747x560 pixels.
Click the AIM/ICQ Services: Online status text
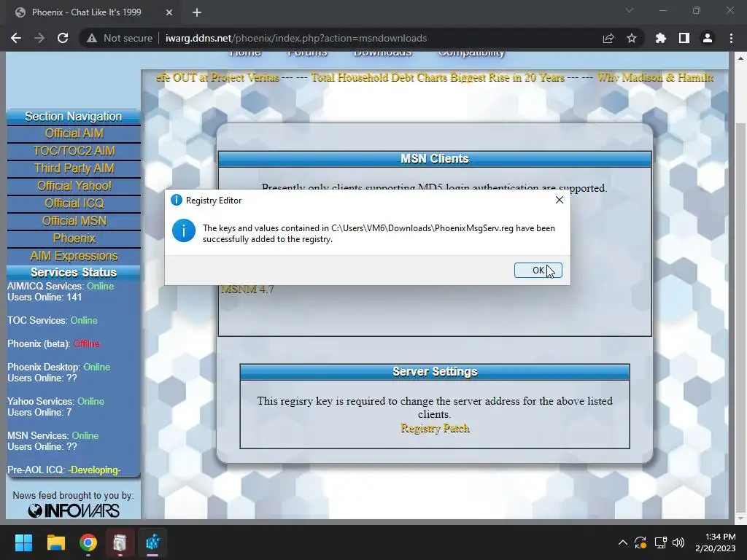point(61,286)
